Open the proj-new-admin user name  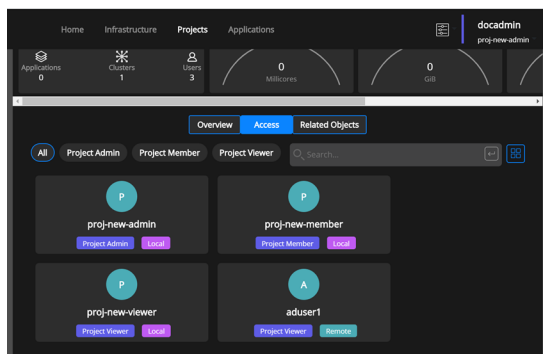pos(122,225)
